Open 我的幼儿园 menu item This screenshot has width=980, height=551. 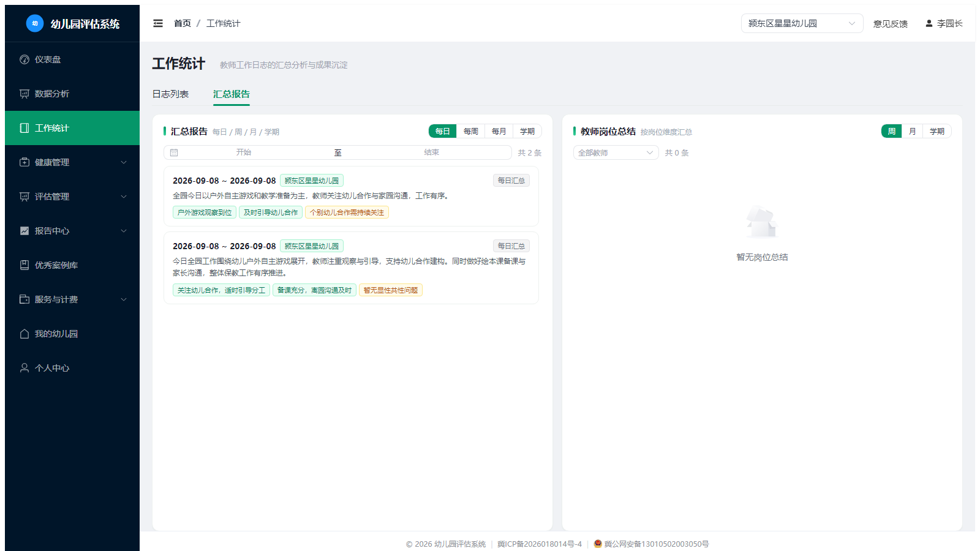pyautogui.click(x=72, y=334)
